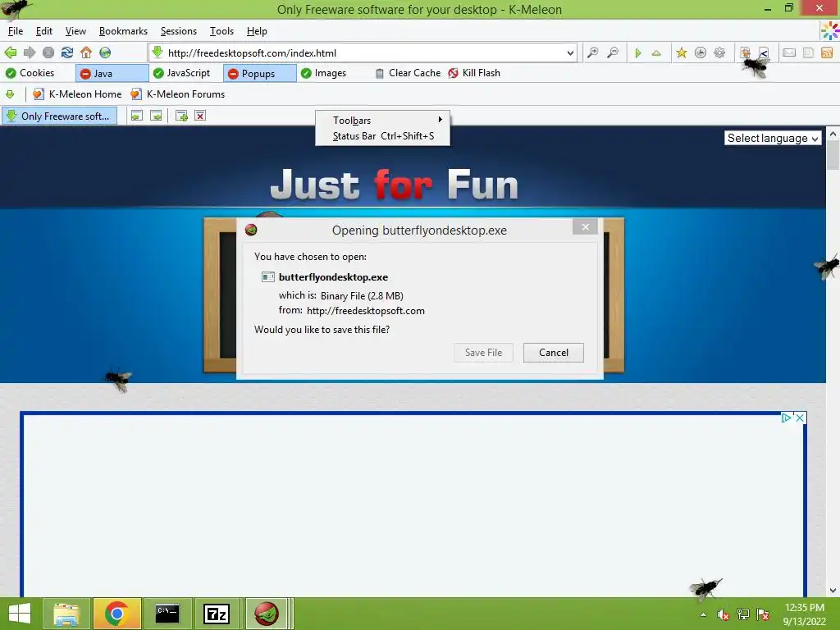Open File Explorer from the taskbar
The image size is (840, 630).
66,614
